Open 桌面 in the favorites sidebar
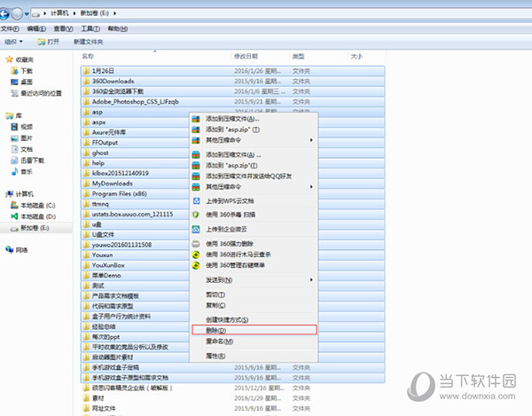The height and width of the screenshot is (416, 532). coord(22,82)
